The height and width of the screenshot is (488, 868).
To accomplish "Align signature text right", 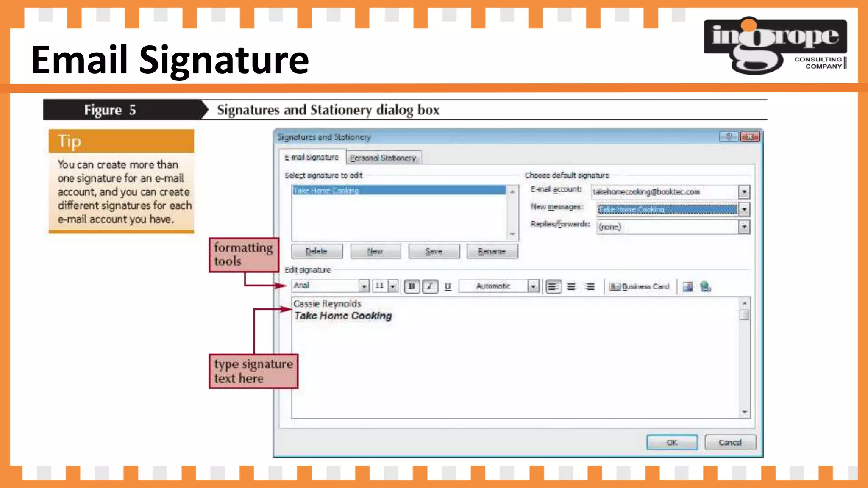I will click(590, 286).
